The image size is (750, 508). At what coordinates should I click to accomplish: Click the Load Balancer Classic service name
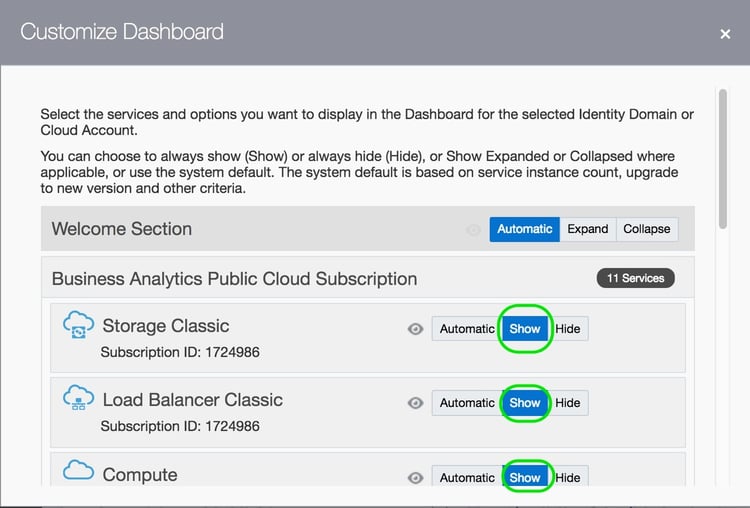(x=193, y=400)
